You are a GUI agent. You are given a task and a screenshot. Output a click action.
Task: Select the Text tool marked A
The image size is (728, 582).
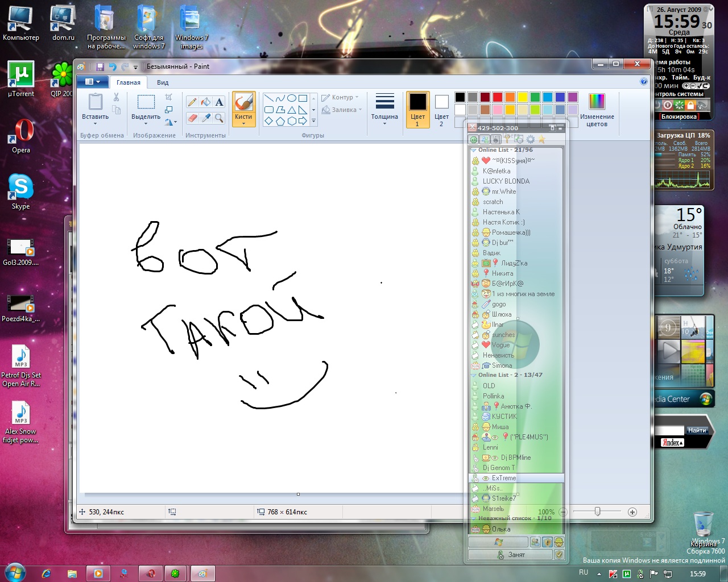click(220, 102)
